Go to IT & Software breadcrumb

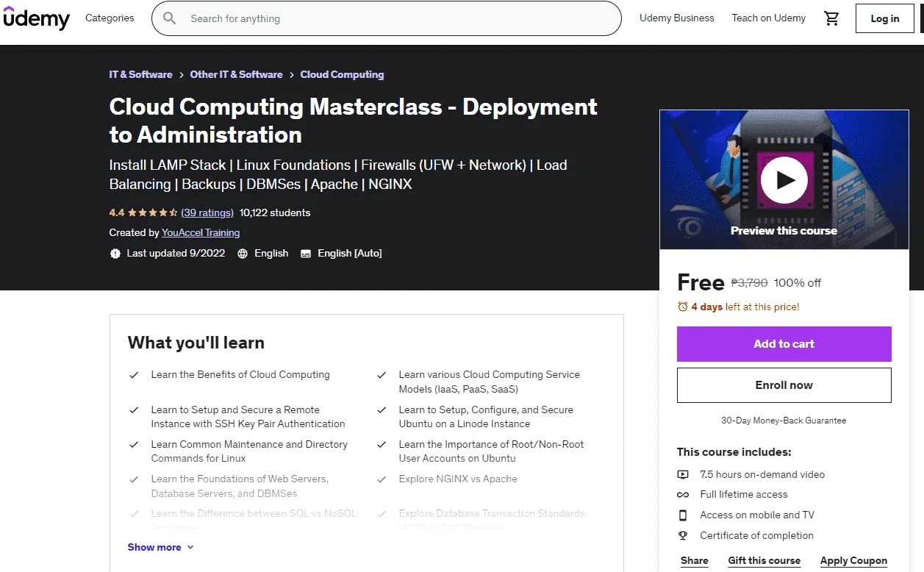coord(141,74)
